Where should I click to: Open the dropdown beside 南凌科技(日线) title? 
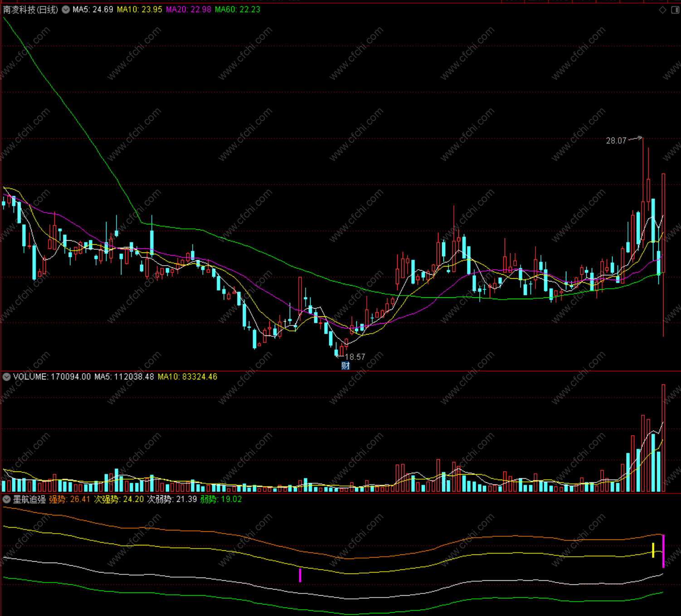click(66, 10)
